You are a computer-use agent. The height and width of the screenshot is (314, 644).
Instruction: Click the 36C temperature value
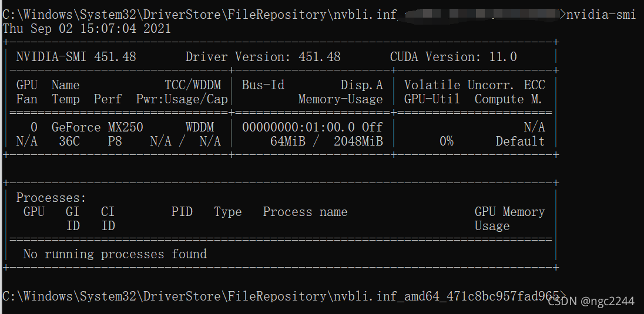click(x=69, y=141)
